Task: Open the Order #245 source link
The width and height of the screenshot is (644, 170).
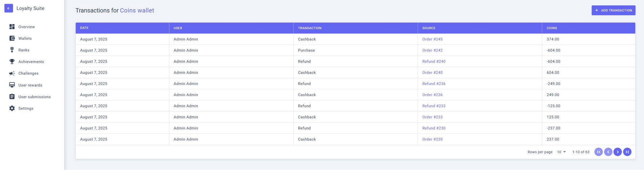Action: click(432, 39)
